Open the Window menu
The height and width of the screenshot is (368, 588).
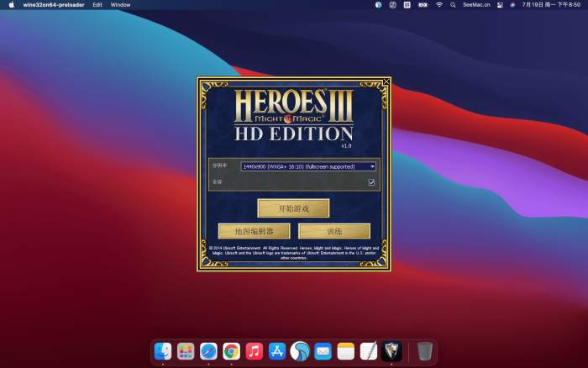120,4
